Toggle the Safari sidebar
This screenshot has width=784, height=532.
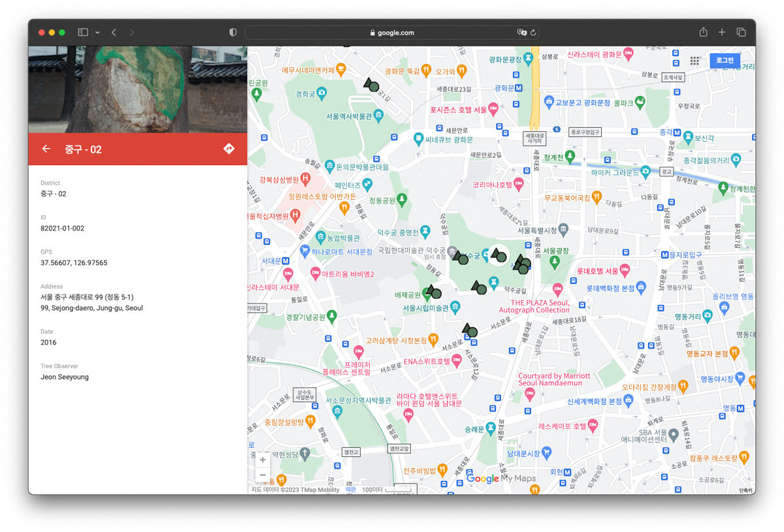[83, 32]
